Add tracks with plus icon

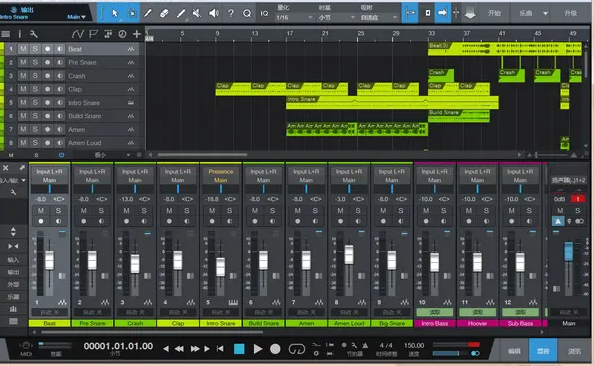click(x=137, y=34)
